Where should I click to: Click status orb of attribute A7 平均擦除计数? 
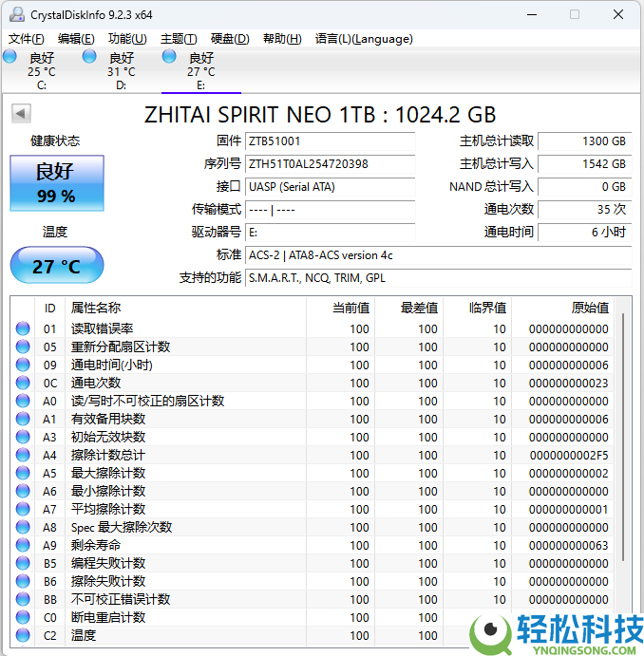click(23, 509)
